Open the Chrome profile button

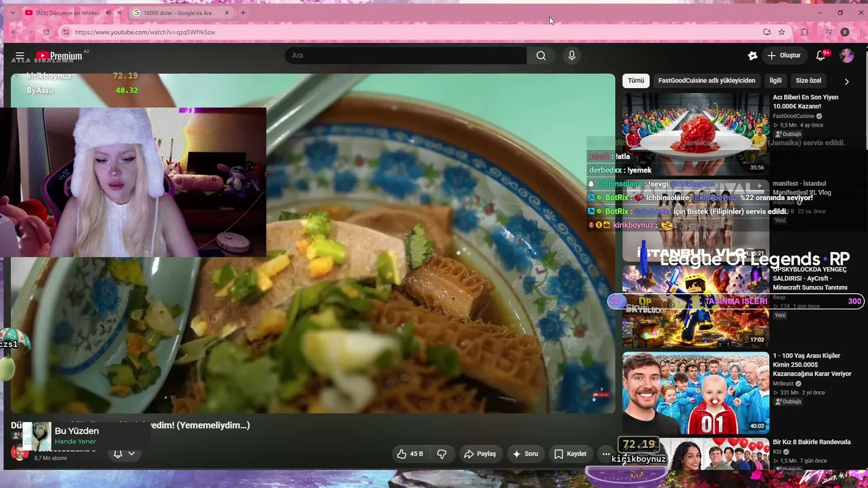click(x=844, y=32)
